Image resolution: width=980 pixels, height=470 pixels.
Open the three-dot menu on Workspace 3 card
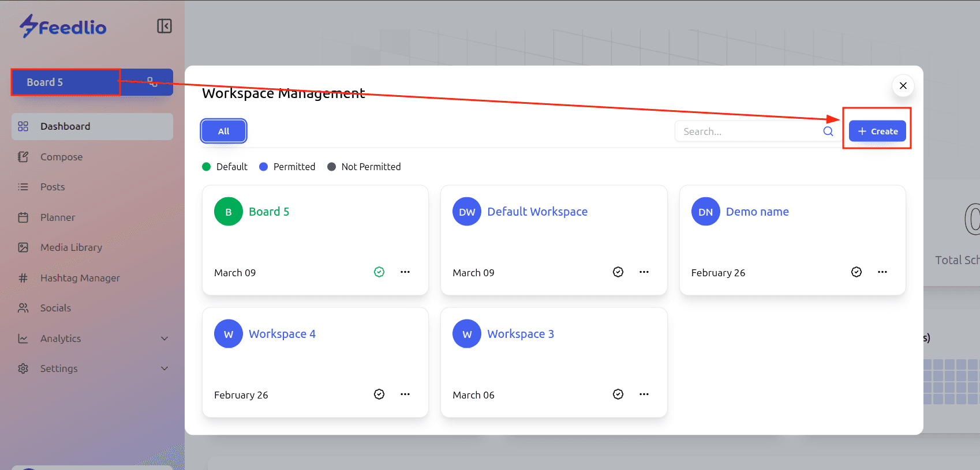click(644, 394)
